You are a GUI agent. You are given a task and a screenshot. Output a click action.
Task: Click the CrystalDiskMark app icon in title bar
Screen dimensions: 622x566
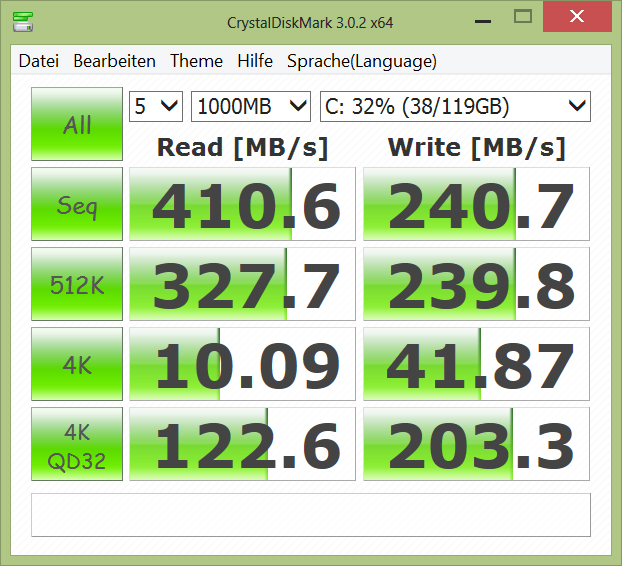click(23, 22)
